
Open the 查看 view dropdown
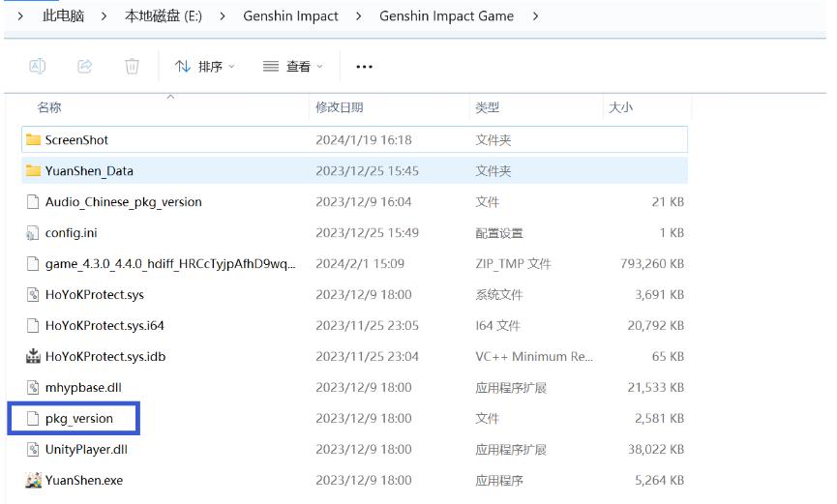pos(293,67)
